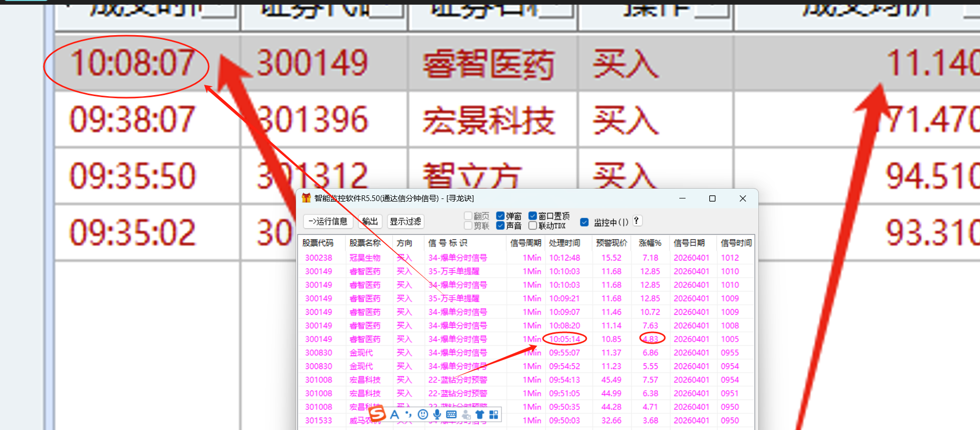This screenshot has height=430, width=980.
Task: Open the toolbox grid icon on the input bar
Action: [x=494, y=414]
